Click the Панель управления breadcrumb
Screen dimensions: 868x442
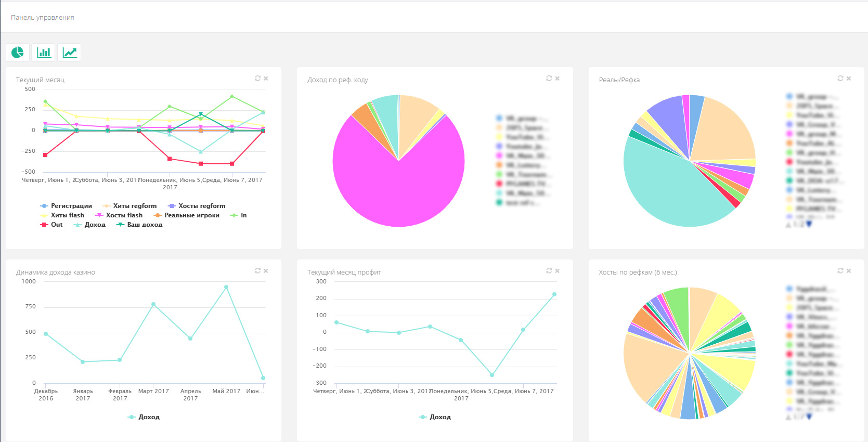click(x=43, y=18)
